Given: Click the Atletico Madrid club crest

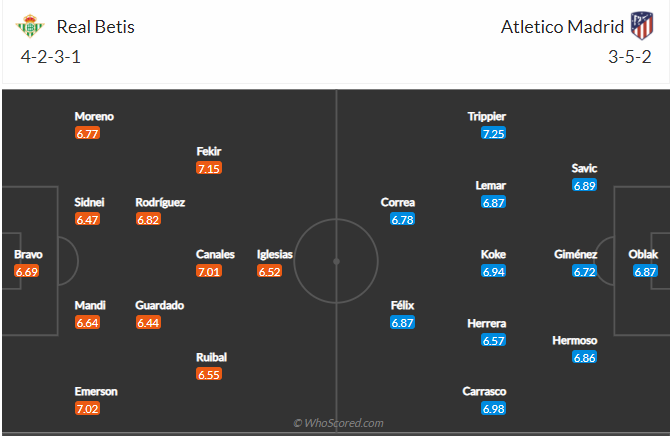Looking at the screenshot, I should 640,26.
